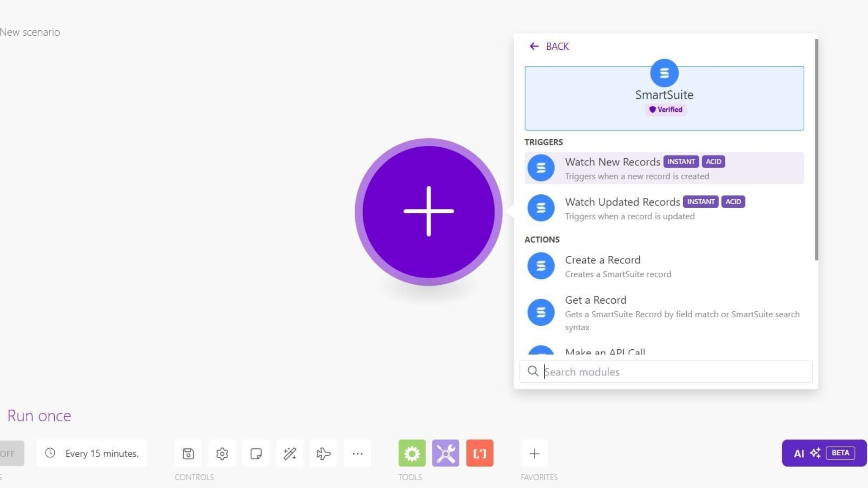Open scenario settings gear icon

(x=222, y=453)
